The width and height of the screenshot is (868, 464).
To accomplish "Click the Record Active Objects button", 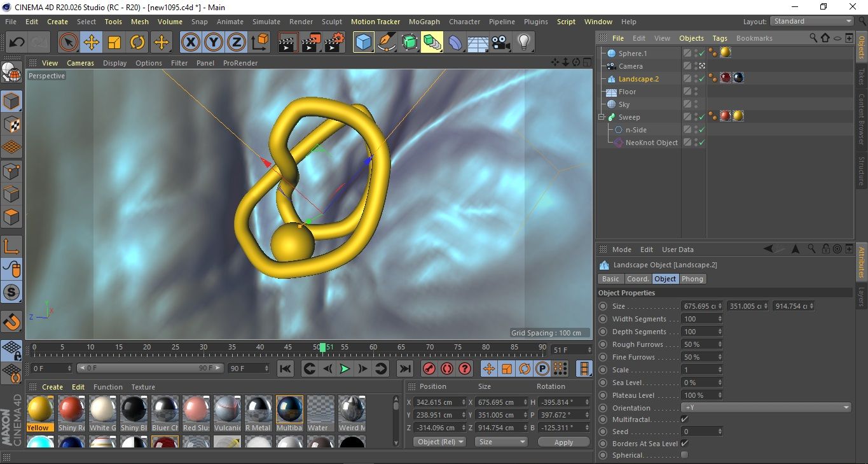I will click(x=429, y=369).
